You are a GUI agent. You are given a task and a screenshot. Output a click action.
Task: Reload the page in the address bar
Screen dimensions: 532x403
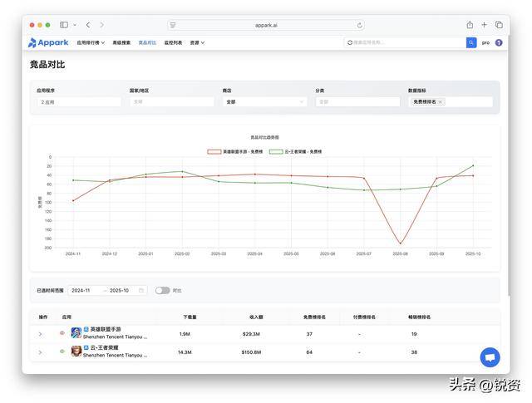[x=360, y=25]
